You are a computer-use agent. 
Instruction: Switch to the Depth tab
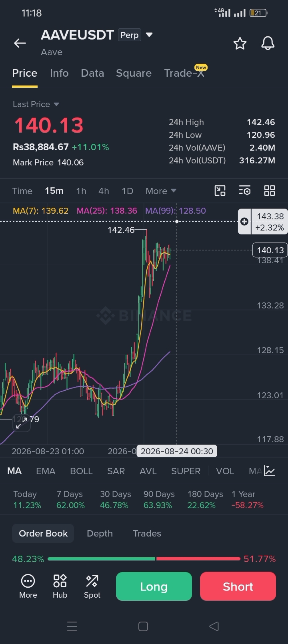click(x=100, y=533)
